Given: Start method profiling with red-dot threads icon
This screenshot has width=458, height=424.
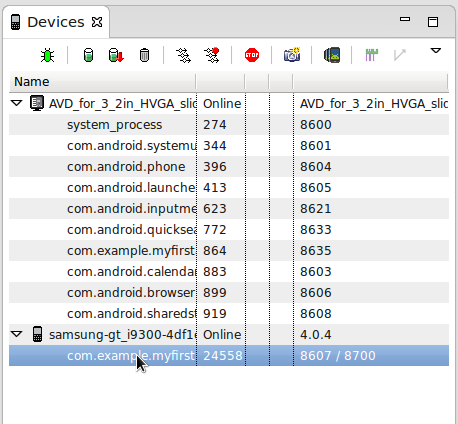Looking at the screenshot, I should 212,55.
